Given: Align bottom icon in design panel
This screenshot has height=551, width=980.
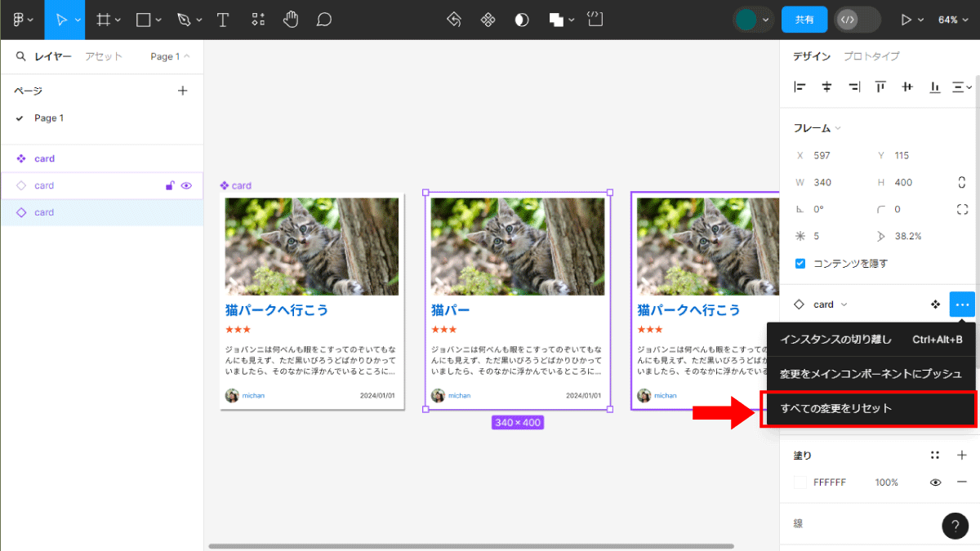Looking at the screenshot, I should (934, 87).
